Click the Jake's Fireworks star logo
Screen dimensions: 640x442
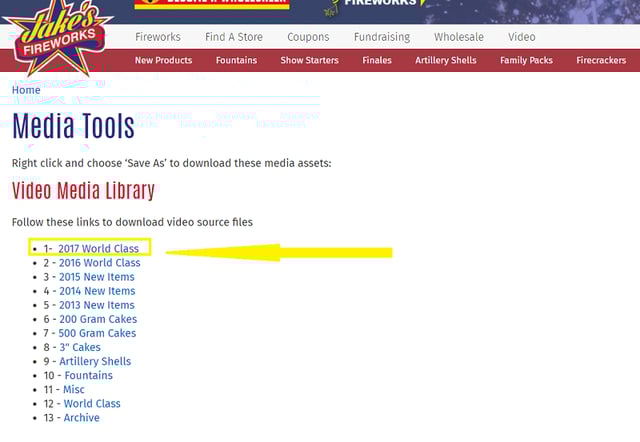tap(57, 39)
